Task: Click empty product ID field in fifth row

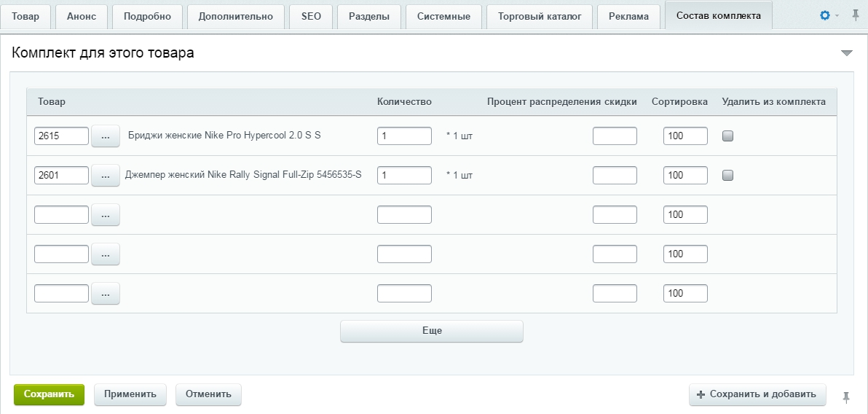Action: 61,293
